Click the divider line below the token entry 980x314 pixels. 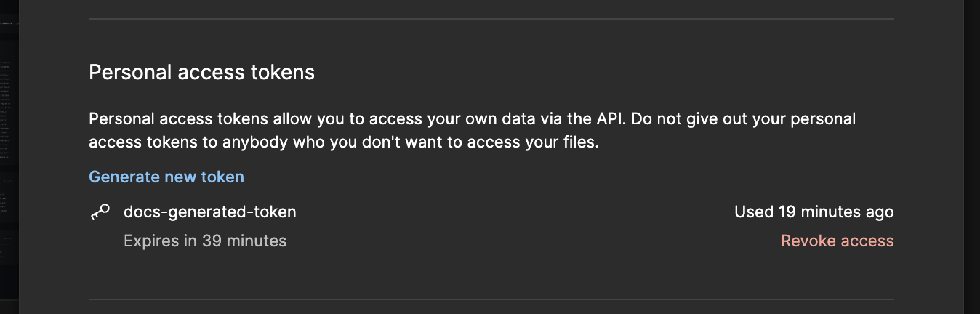coord(491,299)
